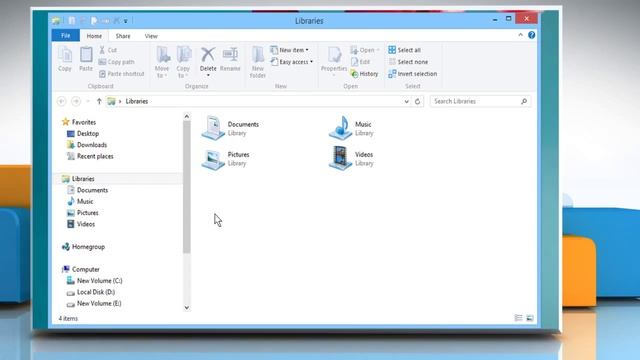The height and width of the screenshot is (360, 640).
Task: Select Documents in navigation pane tree
Action: [88, 190]
